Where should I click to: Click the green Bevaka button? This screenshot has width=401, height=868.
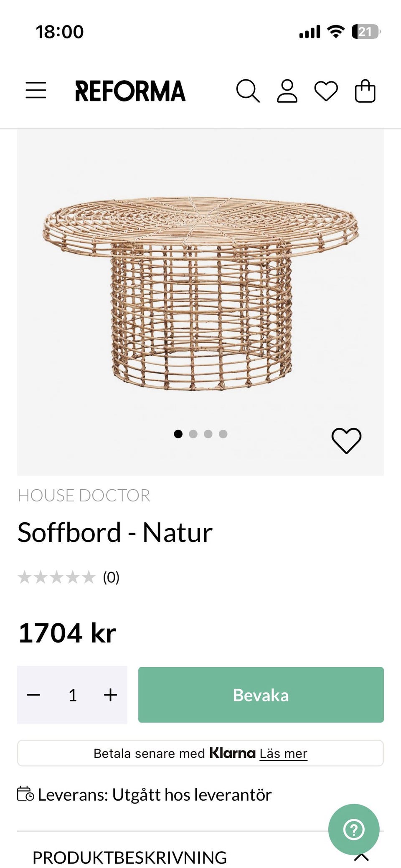point(261,695)
